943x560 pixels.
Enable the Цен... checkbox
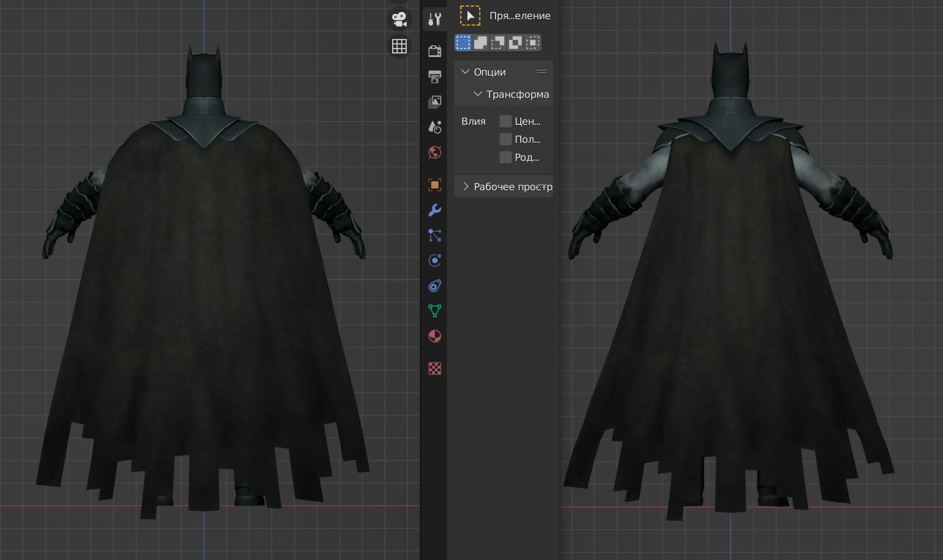point(506,121)
